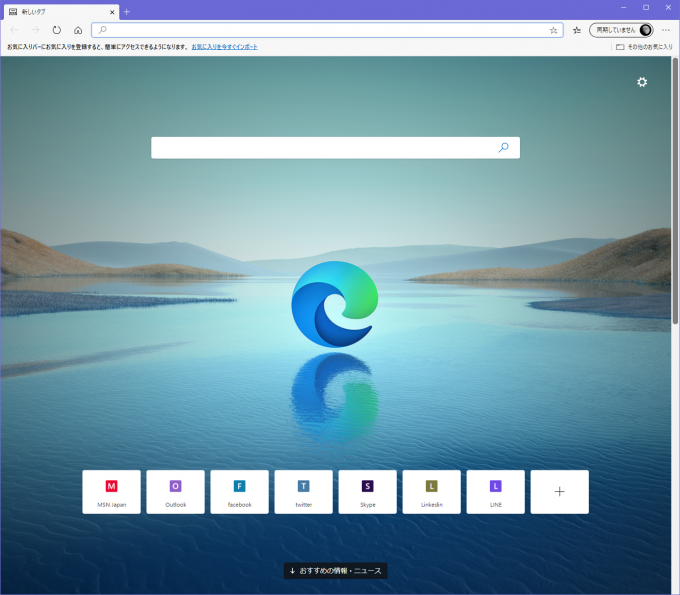680x595 pixels.
Task: Expand the recommended news button
Action: [336, 571]
